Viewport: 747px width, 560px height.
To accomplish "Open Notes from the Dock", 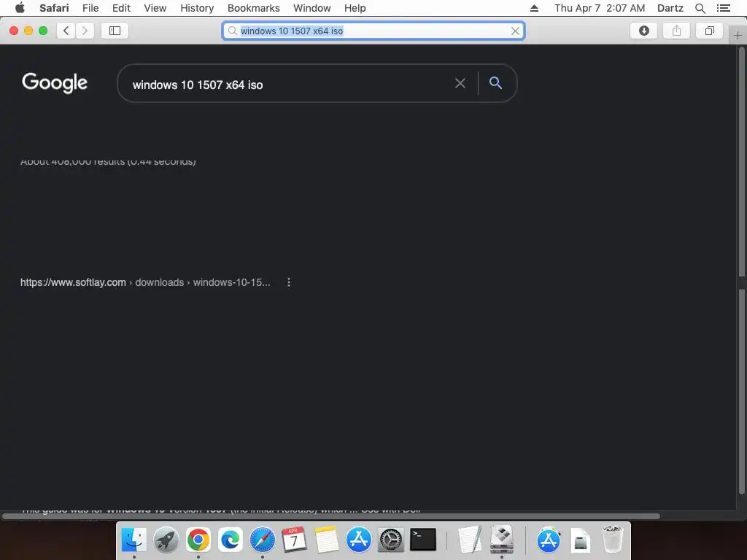I will pos(326,540).
